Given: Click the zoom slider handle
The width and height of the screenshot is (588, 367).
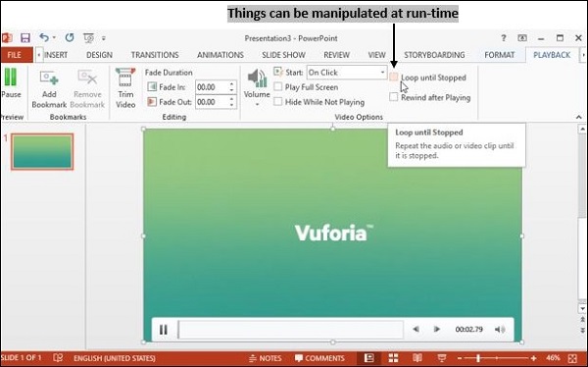Looking at the screenshot, I should coord(478,358).
